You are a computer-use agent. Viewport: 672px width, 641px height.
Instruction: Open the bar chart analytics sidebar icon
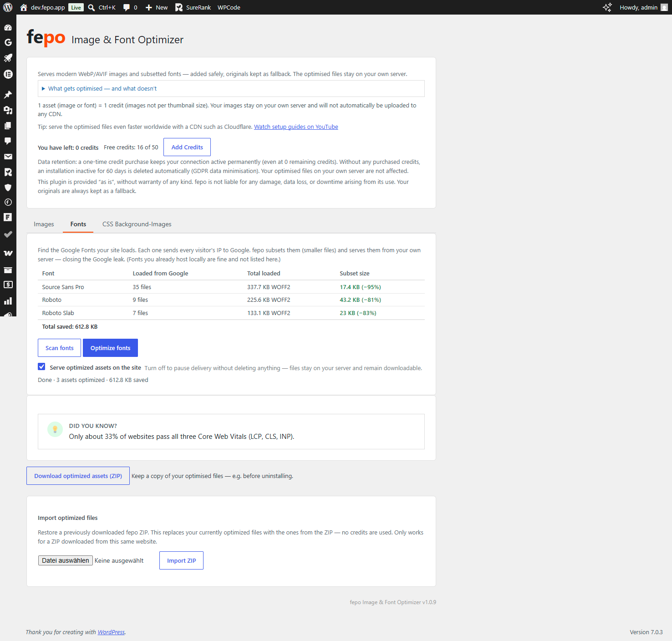point(8,301)
